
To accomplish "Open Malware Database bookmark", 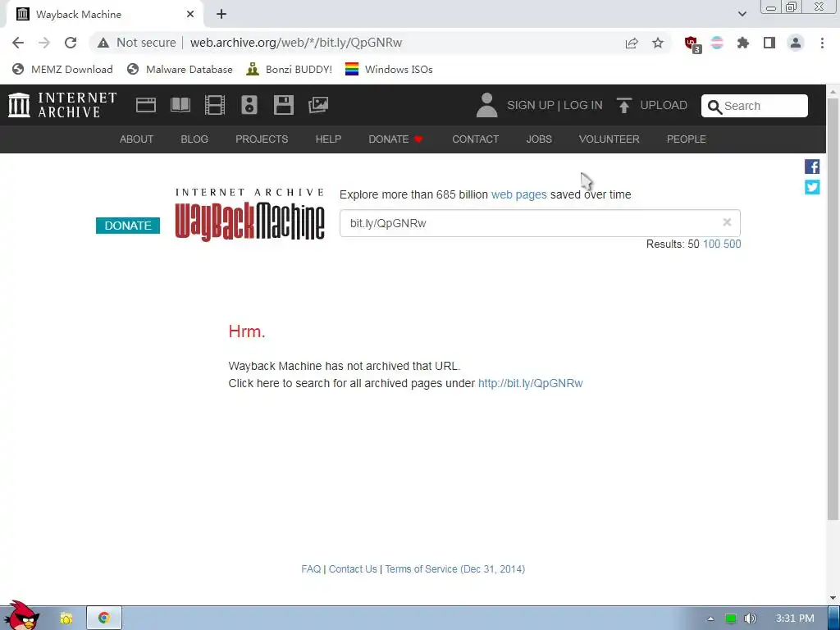I will (x=180, y=69).
